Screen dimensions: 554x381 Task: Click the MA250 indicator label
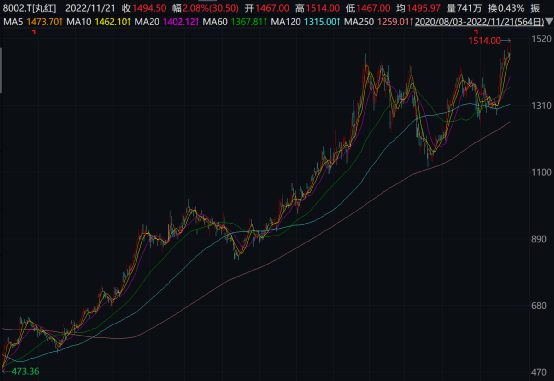tap(359, 22)
